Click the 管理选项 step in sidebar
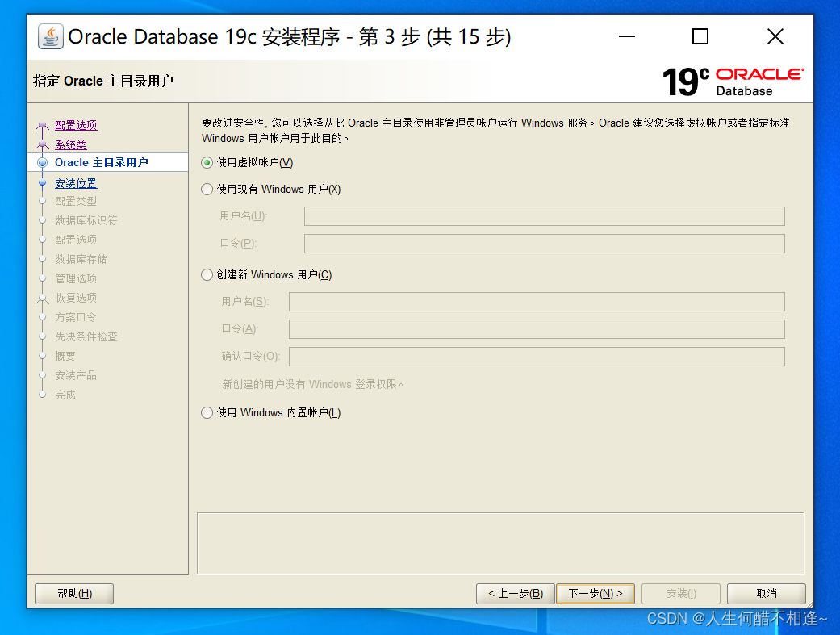The height and width of the screenshot is (635, 840). (x=76, y=278)
